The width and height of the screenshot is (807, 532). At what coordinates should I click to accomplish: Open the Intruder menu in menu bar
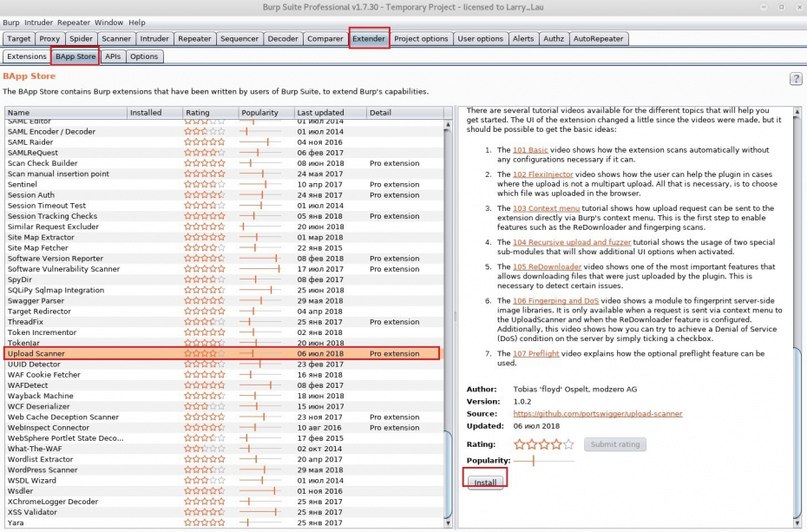[39, 23]
